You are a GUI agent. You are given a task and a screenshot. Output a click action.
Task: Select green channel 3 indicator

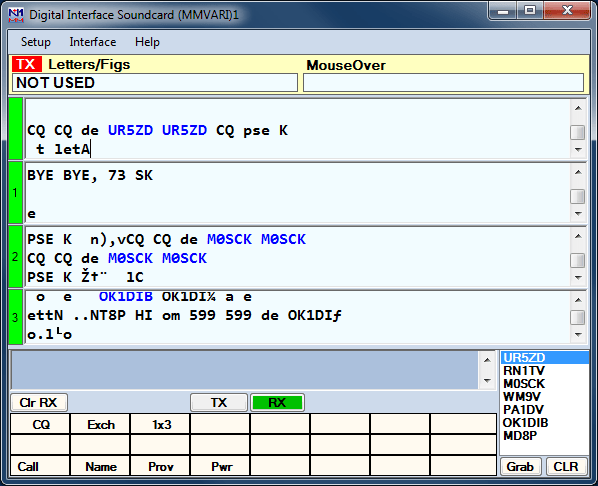[16, 317]
